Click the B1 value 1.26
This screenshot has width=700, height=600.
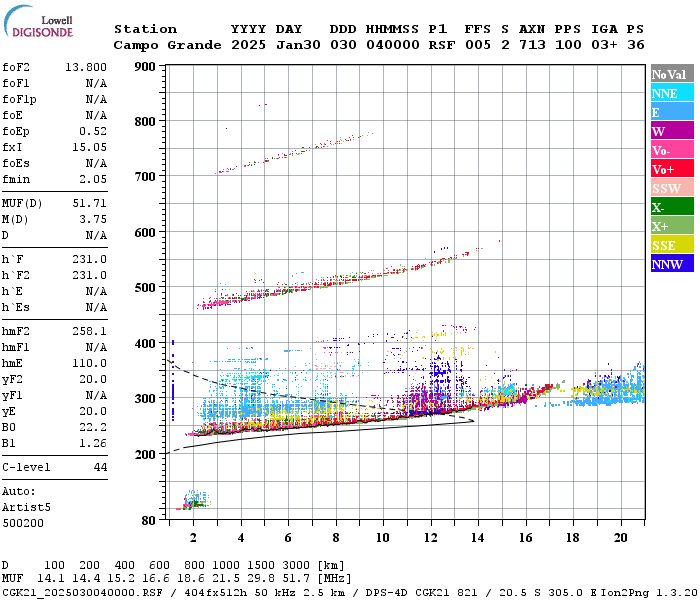coord(93,443)
